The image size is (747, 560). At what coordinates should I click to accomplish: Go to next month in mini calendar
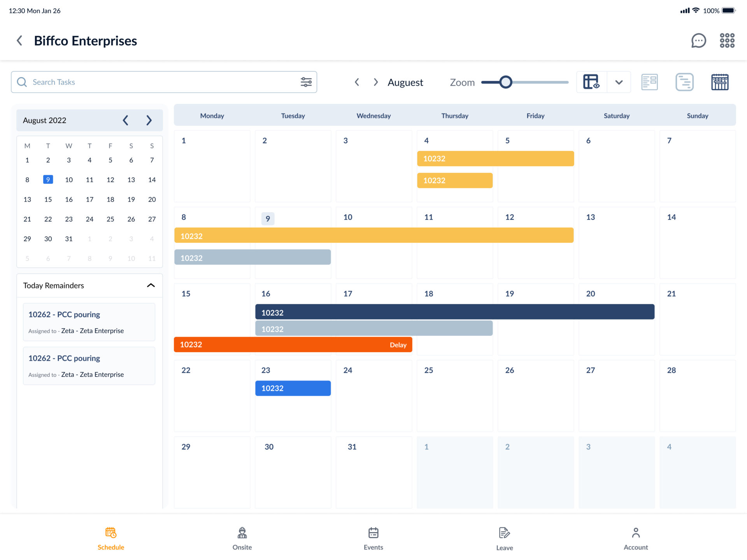(149, 120)
